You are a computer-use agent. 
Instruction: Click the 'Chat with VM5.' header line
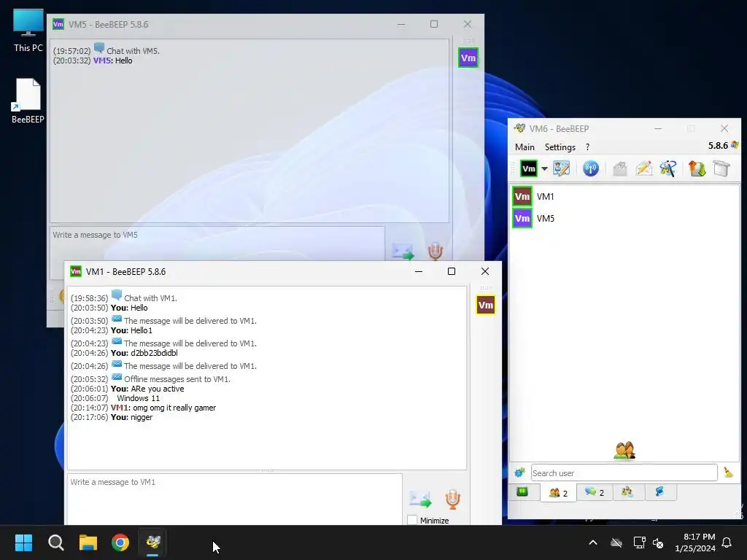tap(106, 50)
